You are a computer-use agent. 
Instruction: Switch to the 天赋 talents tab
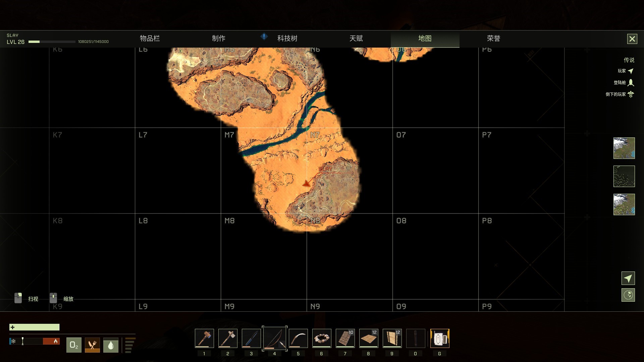click(x=356, y=39)
